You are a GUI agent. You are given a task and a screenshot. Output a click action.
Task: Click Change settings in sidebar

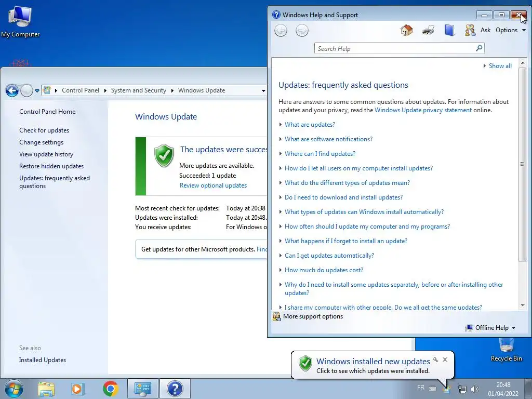click(x=41, y=142)
